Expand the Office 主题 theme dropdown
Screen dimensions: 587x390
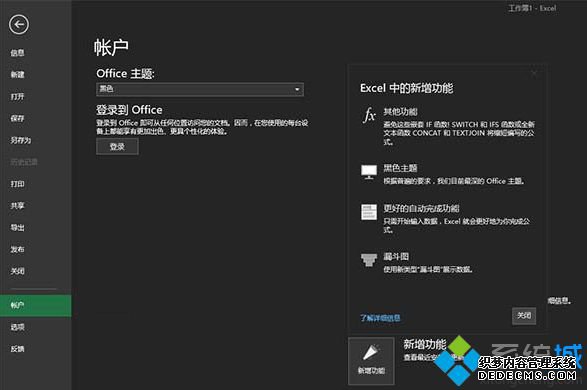[200, 89]
